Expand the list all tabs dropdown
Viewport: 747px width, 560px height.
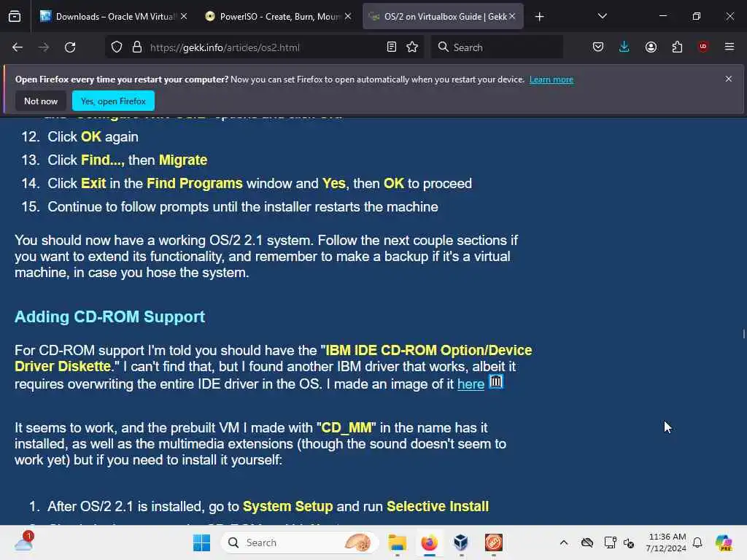602,16
